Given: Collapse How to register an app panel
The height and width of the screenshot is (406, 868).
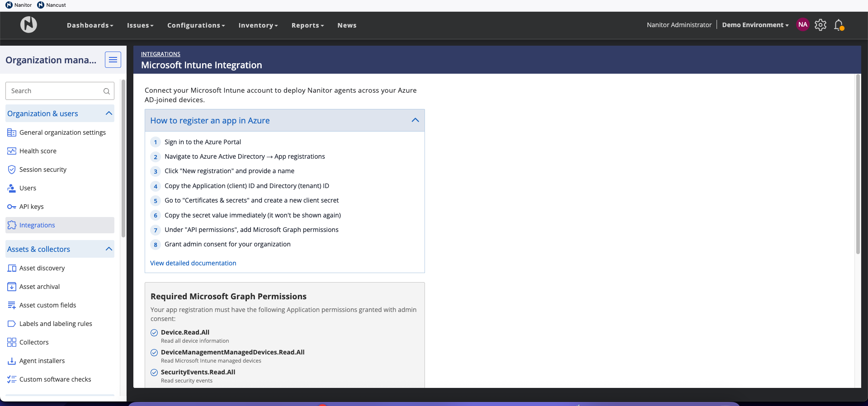Looking at the screenshot, I should [415, 120].
